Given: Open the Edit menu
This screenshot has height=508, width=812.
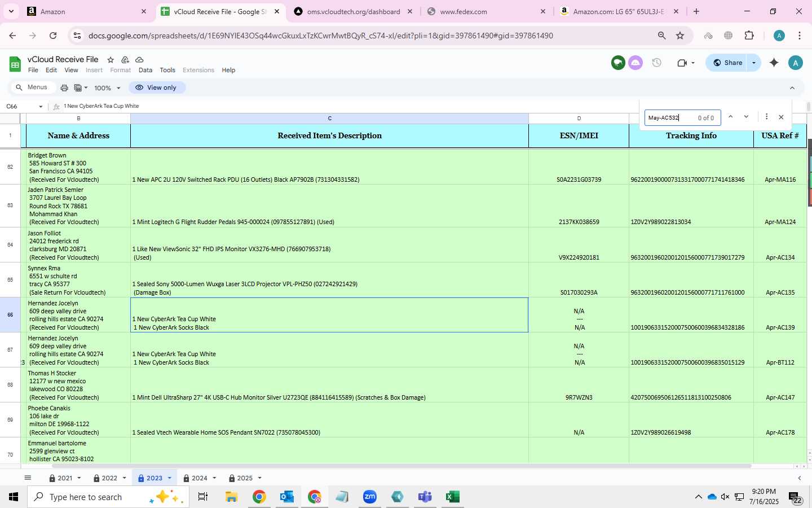Looking at the screenshot, I should (51, 70).
